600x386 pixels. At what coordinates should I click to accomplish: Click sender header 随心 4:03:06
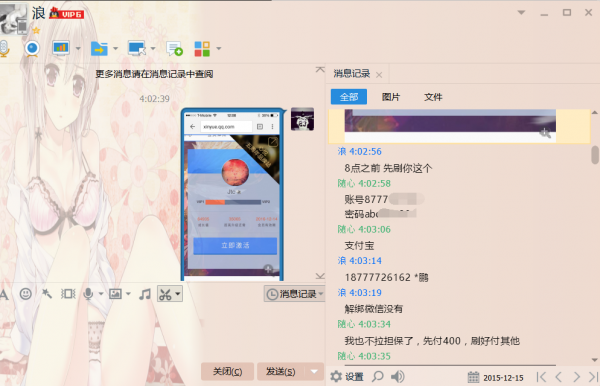[x=364, y=229]
